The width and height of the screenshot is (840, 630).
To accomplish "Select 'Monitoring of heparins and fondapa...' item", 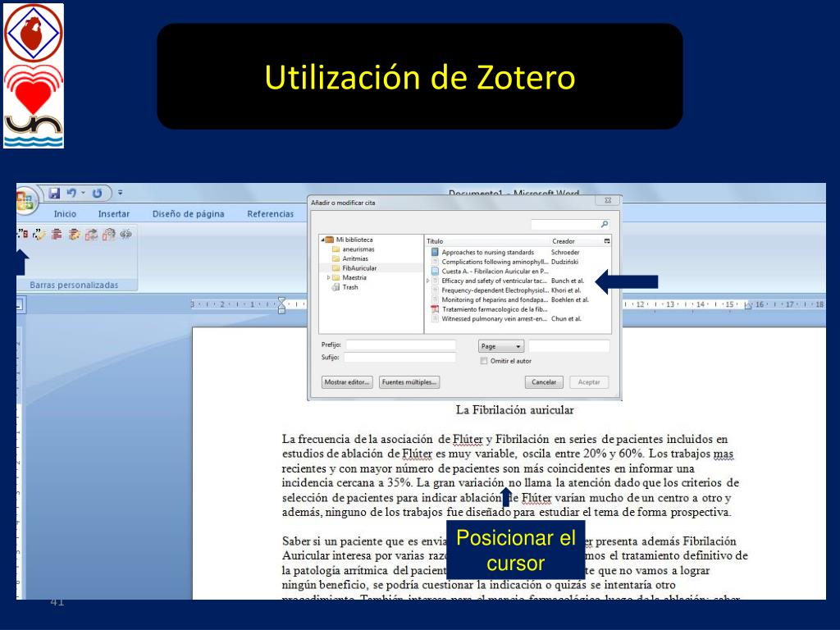I will pos(518,300).
